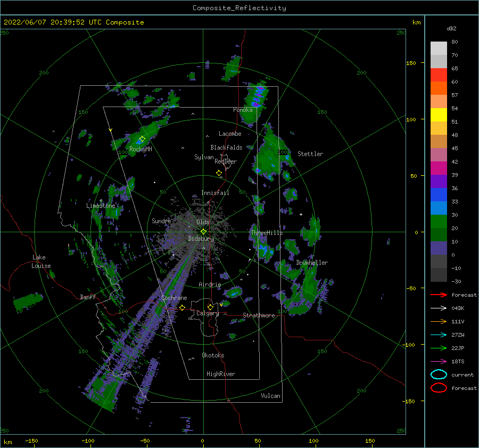Click the yellow diamond marker south of RedDeer

click(x=219, y=173)
